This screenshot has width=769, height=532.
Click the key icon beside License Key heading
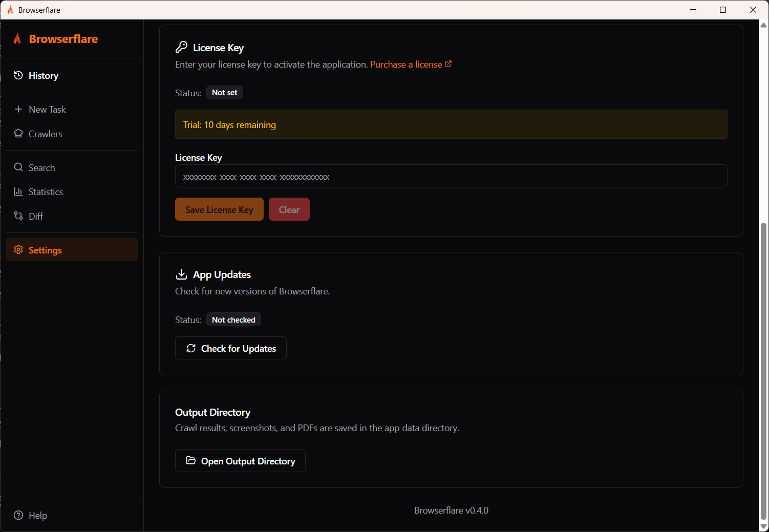click(x=181, y=47)
